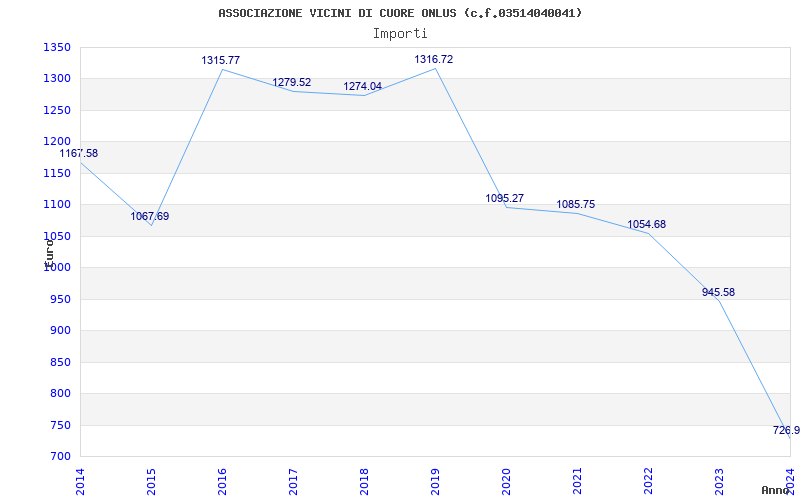Select the x-axis year 2015
Image resolution: width=800 pixels, height=500 pixels.
click(x=151, y=481)
